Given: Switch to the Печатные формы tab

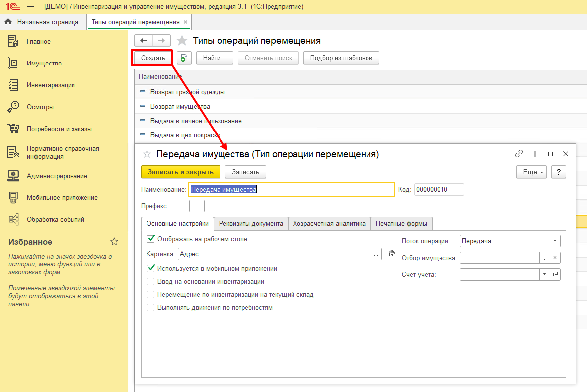Looking at the screenshot, I should [x=401, y=224].
